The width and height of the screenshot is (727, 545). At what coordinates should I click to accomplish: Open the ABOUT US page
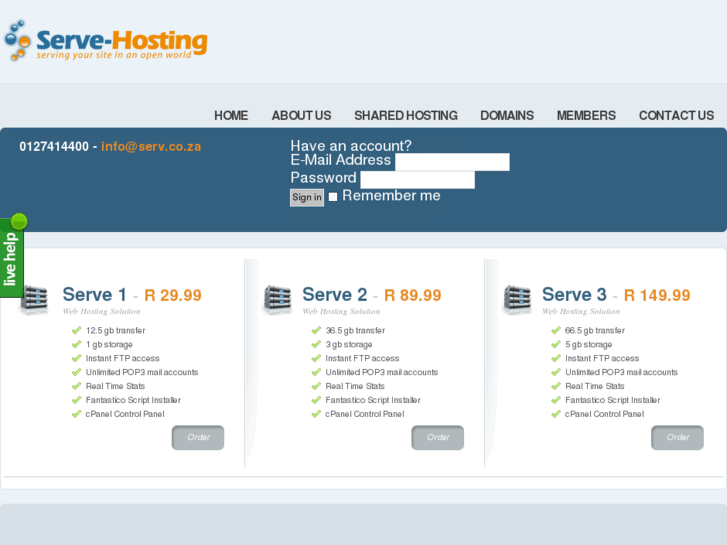[x=301, y=115]
